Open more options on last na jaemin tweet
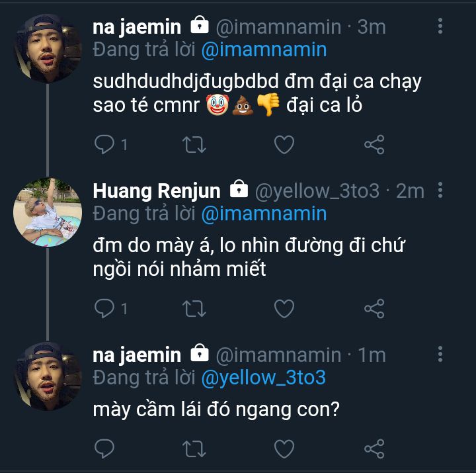The width and height of the screenshot is (476, 473). pos(441,355)
